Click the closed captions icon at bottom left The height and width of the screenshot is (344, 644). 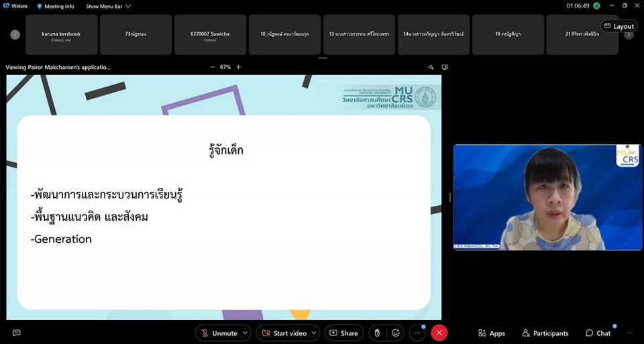[x=17, y=333]
